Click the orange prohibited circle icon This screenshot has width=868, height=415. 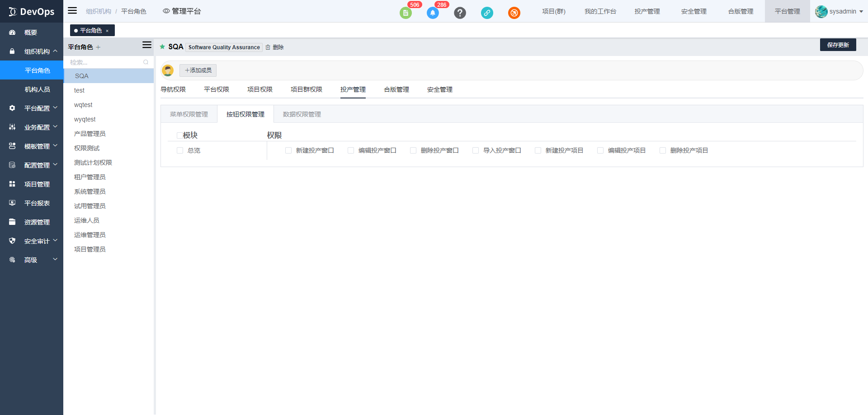tap(514, 13)
